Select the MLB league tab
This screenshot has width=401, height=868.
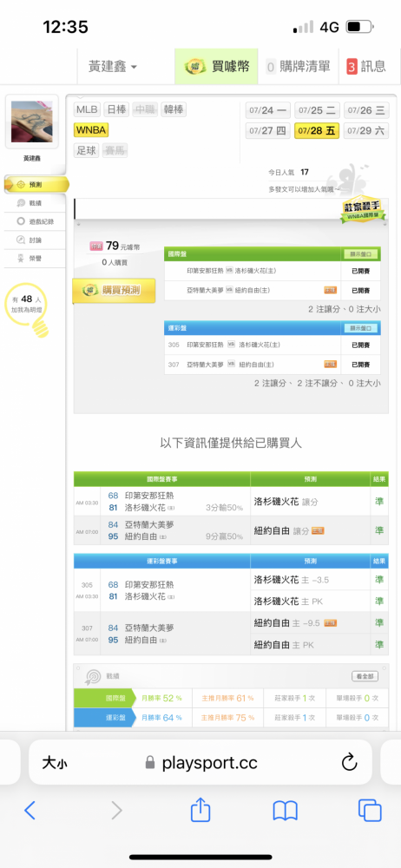point(87,109)
